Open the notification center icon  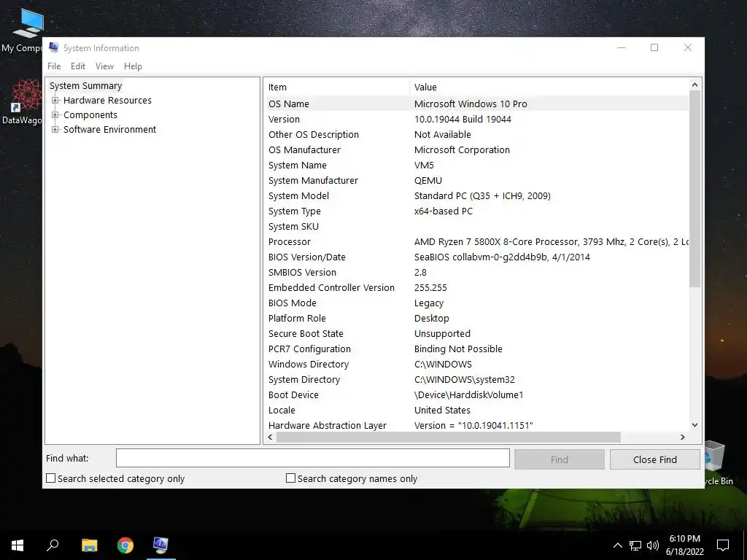[723, 545]
